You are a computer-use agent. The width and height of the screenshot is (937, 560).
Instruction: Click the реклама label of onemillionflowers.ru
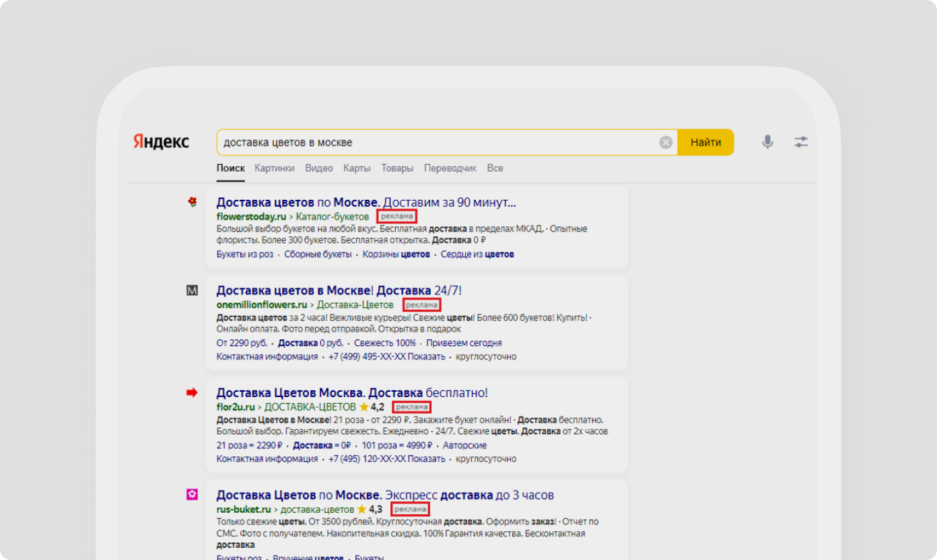(421, 305)
